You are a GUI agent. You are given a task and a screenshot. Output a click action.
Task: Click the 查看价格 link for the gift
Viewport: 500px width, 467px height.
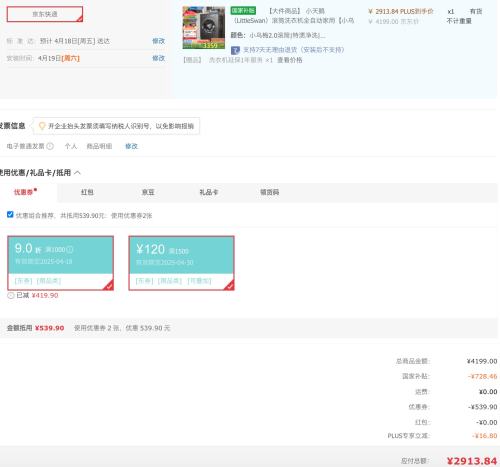point(290,60)
